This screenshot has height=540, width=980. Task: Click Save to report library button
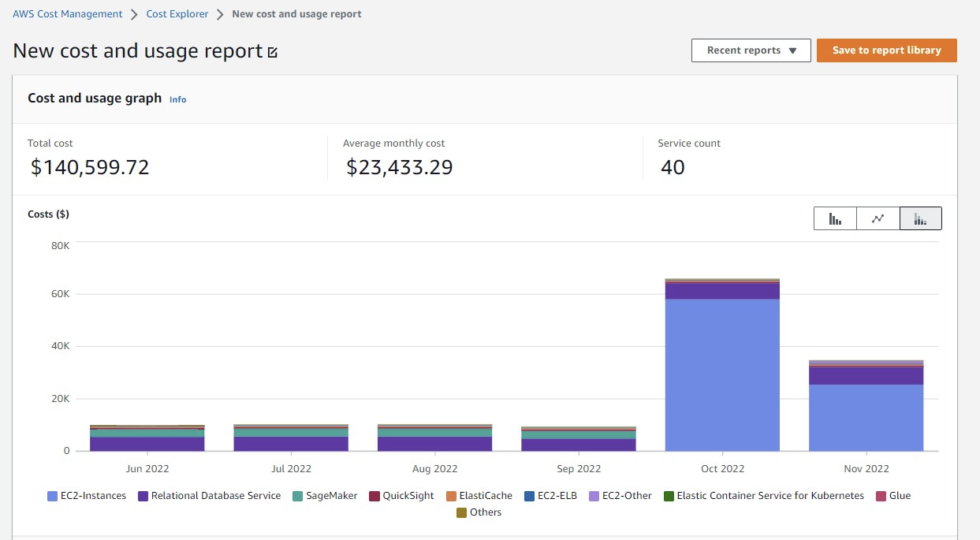[886, 50]
